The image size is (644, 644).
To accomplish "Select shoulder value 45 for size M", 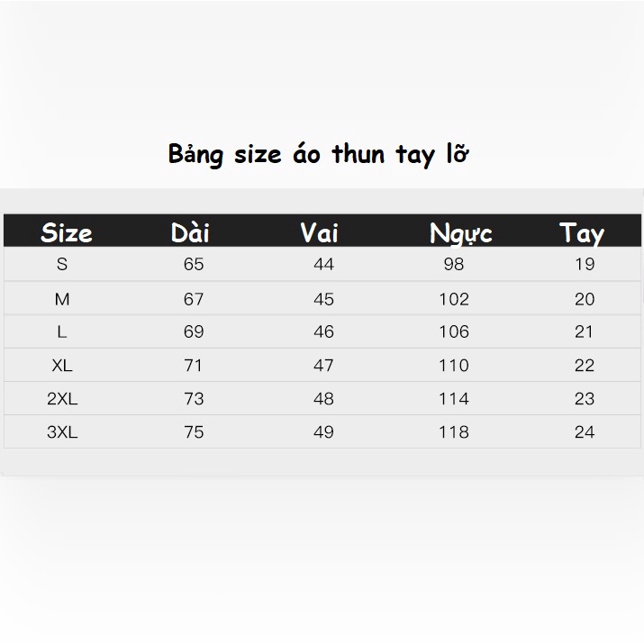I will click(x=323, y=299).
